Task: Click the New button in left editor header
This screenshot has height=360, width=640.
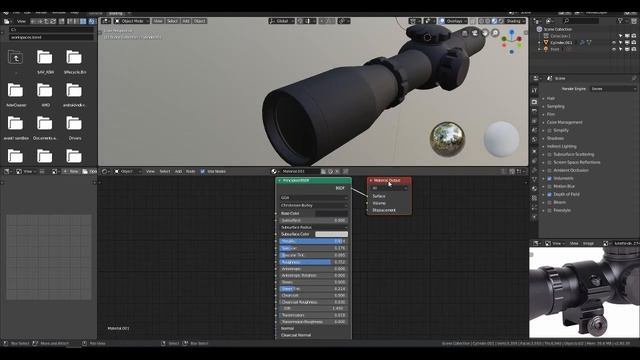Action: point(71,171)
